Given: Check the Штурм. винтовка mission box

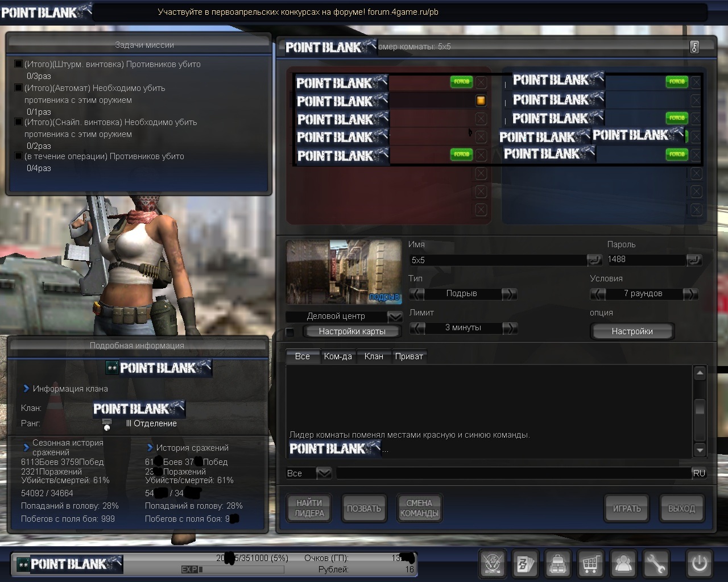Looking at the screenshot, I should coord(19,64).
